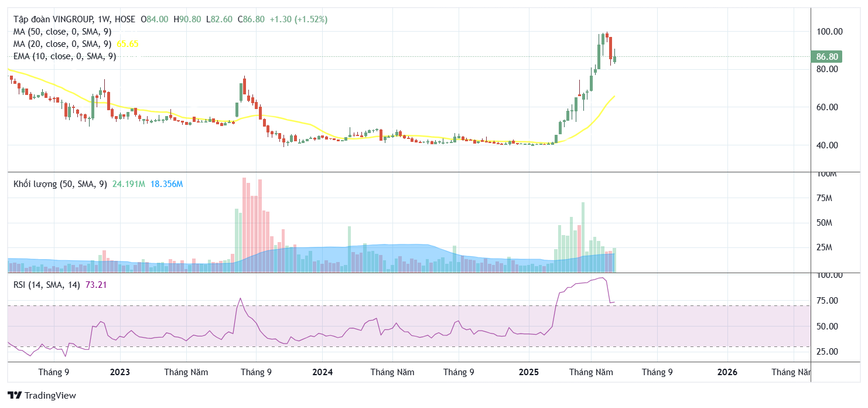The width and height of the screenshot is (868, 408).
Task: Click the TradingView logo
Action: click(42, 396)
